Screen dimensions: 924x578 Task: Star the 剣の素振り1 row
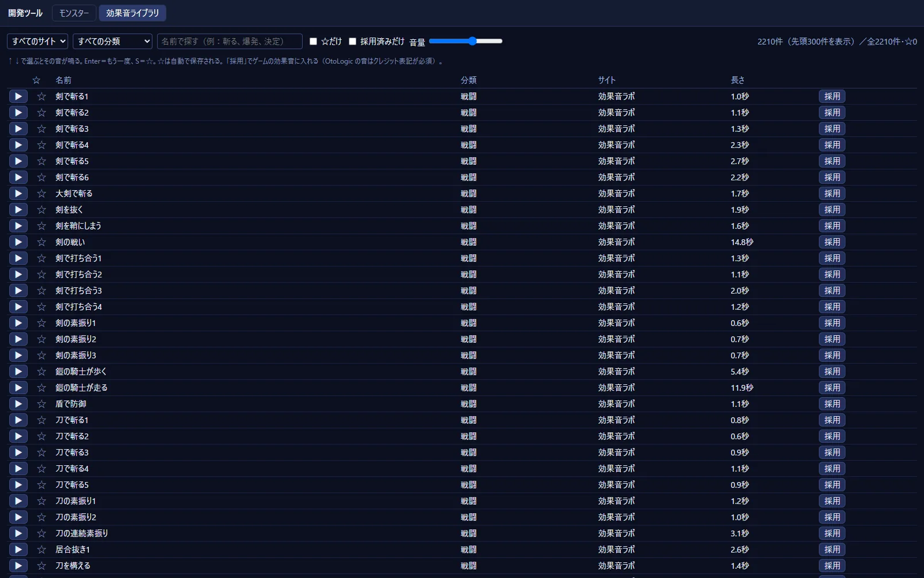click(42, 323)
